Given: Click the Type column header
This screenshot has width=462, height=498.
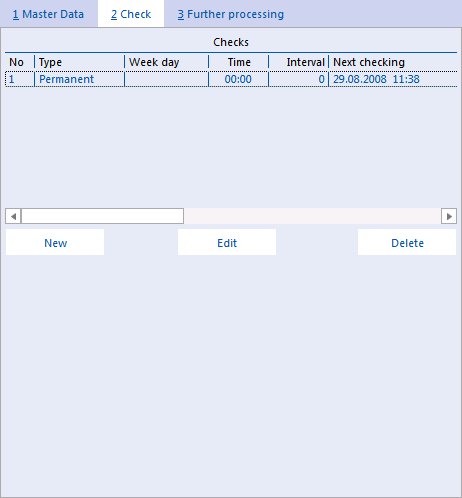Looking at the screenshot, I should click(x=80, y=62).
